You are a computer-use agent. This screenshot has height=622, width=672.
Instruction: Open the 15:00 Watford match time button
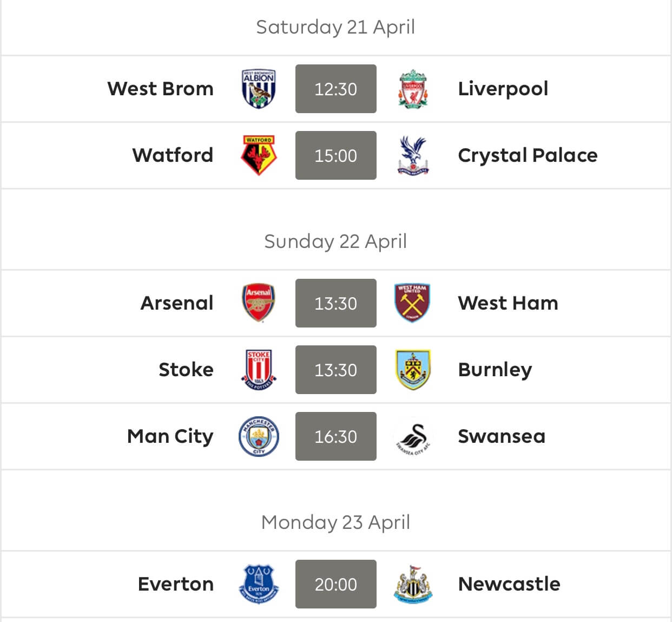click(x=336, y=155)
